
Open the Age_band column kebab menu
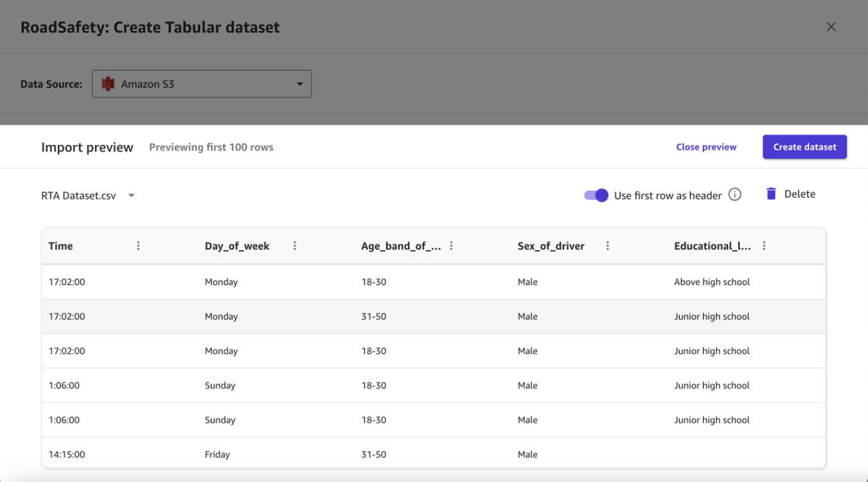pyautogui.click(x=451, y=246)
